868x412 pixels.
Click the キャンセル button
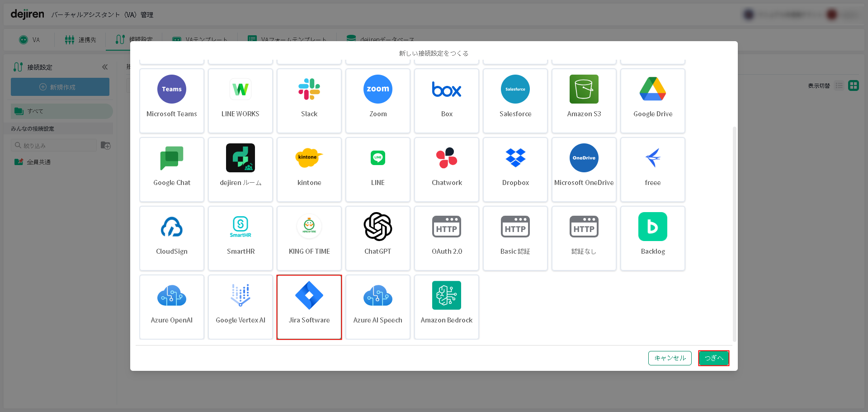click(x=670, y=358)
